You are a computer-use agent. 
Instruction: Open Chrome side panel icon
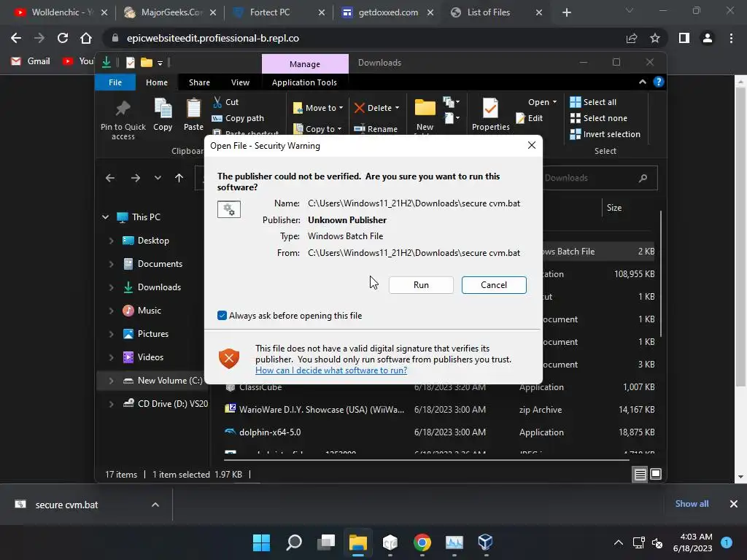click(x=684, y=38)
